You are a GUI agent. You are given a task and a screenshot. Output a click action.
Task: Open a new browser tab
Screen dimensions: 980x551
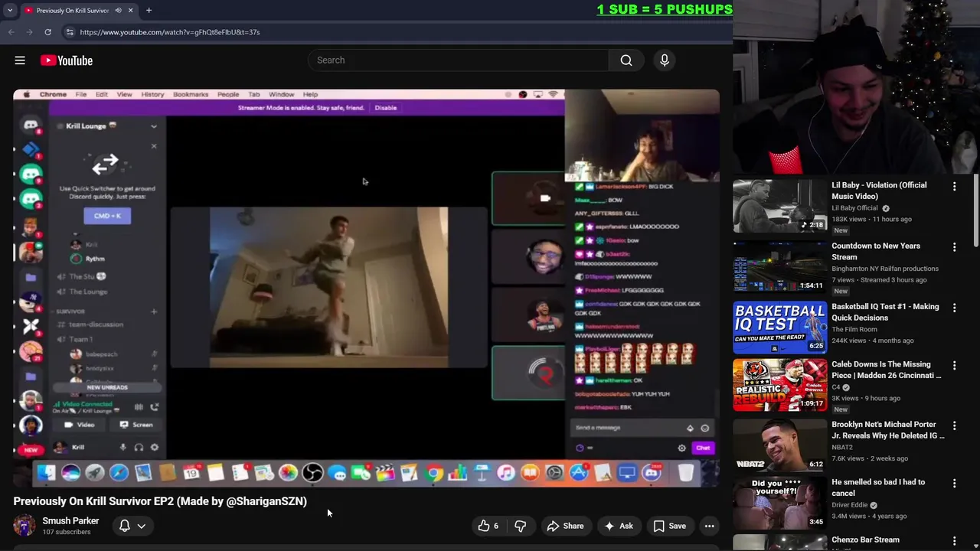click(x=149, y=11)
